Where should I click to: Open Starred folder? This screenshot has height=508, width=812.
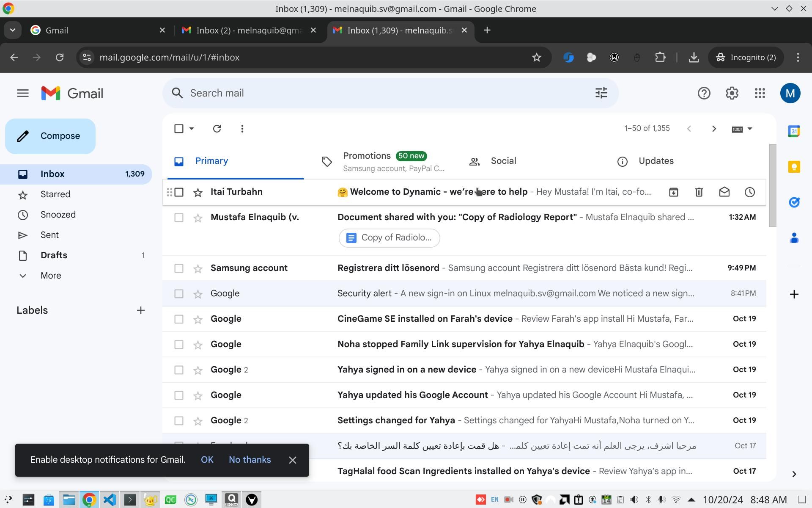click(55, 194)
